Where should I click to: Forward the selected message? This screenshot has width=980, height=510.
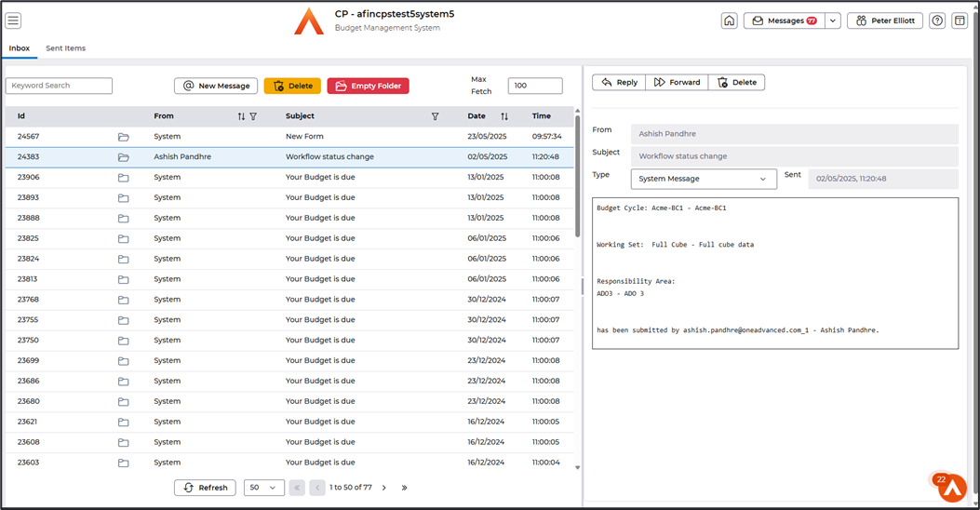(x=677, y=83)
